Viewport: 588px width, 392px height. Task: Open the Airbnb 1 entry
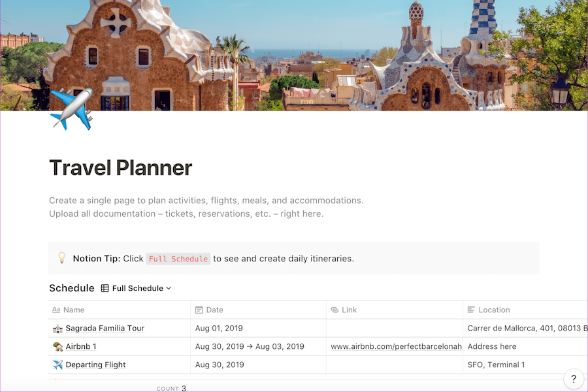(x=81, y=347)
